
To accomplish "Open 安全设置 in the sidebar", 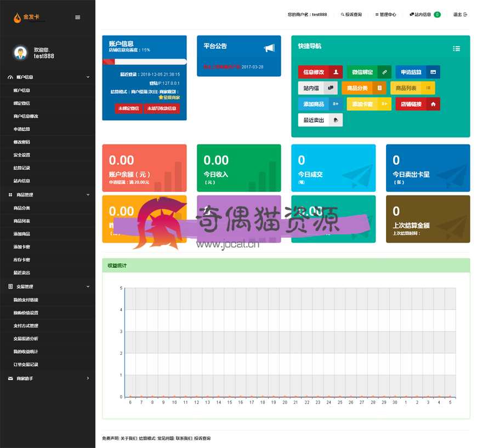I will (x=21, y=155).
